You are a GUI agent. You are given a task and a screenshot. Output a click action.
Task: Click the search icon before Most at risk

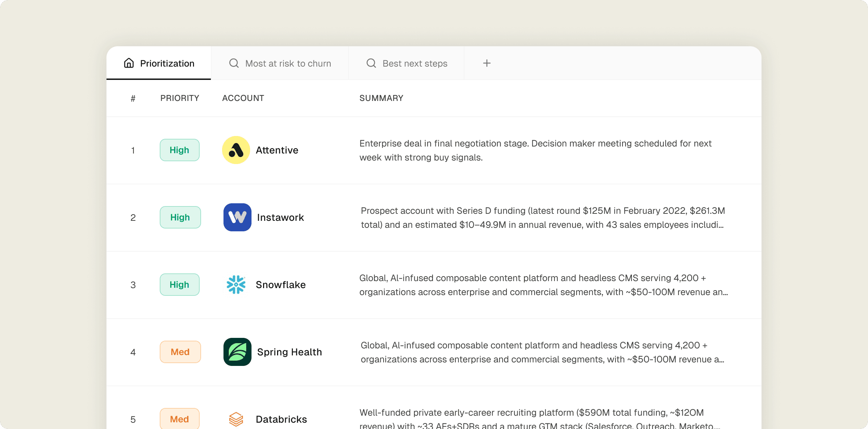point(234,63)
